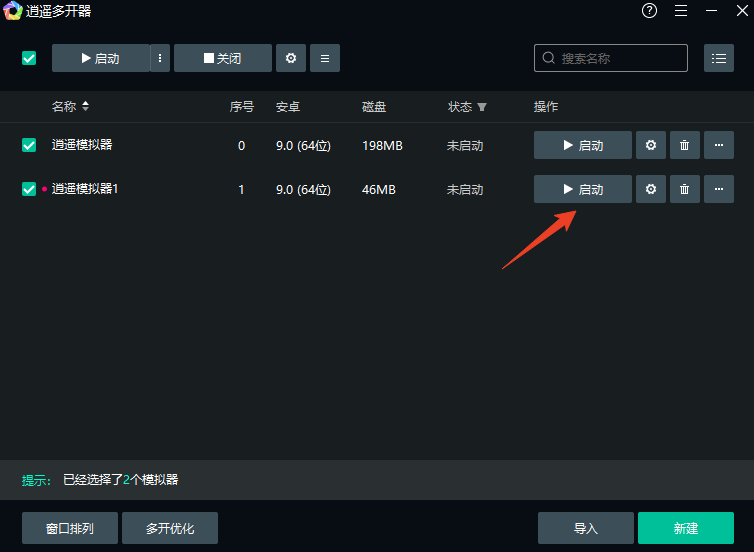Open batch settings gear in top toolbar
The width and height of the screenshot is (754, 552).
click(x=291, y=58)
